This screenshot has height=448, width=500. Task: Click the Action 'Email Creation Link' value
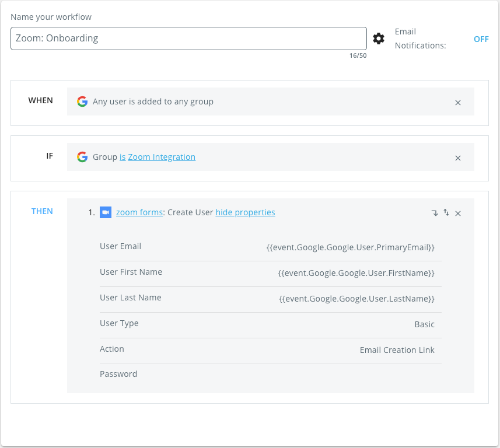point(397,350)
